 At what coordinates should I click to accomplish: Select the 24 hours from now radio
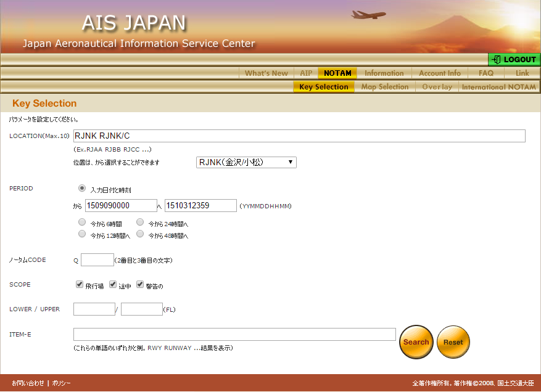(x=140, y=222)
